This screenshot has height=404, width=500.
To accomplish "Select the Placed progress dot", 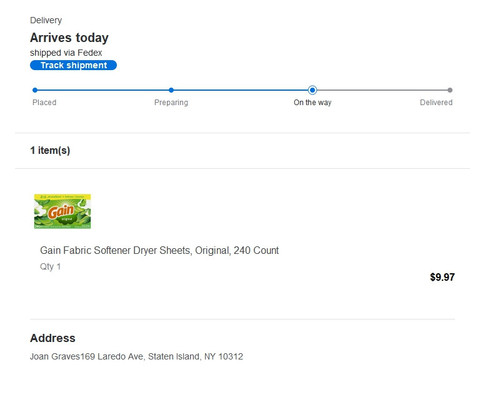I will click(x=35, y=90).
